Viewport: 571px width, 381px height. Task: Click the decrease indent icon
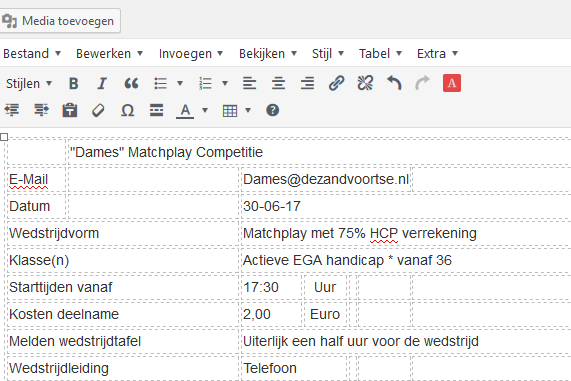click(x=12, y=110)
